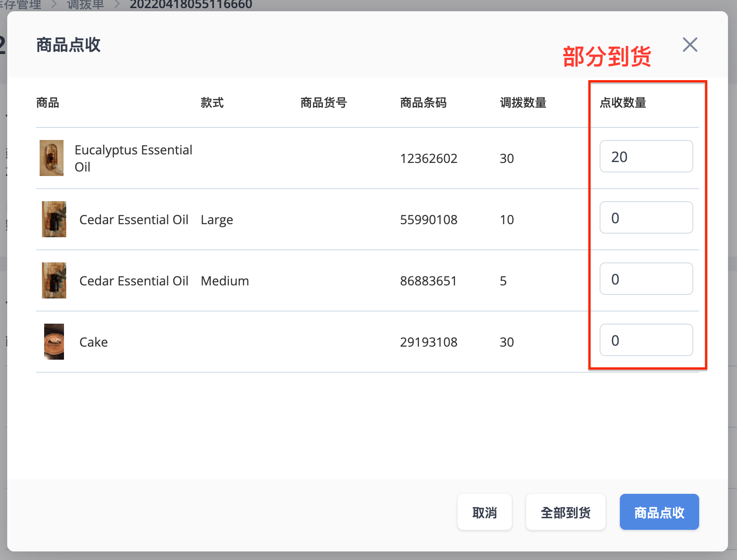
Task: Click the 商品货号 column header
Action: point(323,103)
